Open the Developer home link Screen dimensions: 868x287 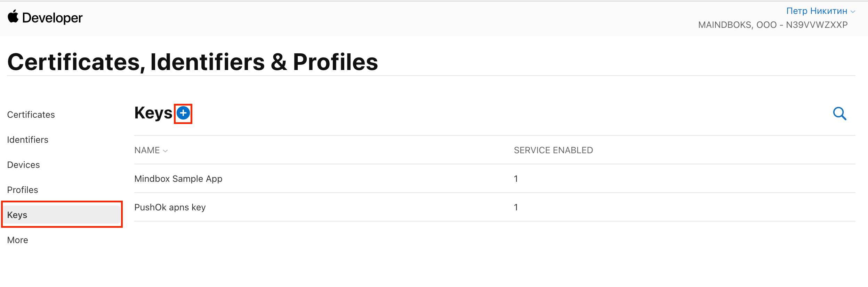(x=52, y=18)
